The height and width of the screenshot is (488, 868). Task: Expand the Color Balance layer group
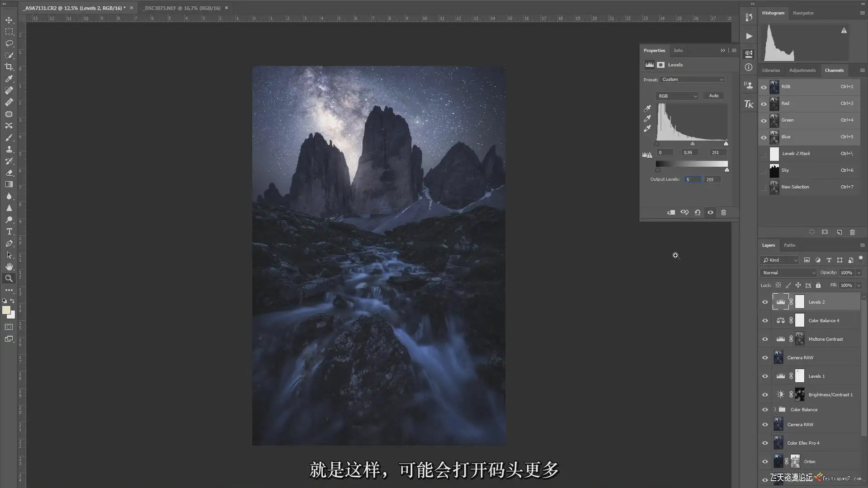775,409
